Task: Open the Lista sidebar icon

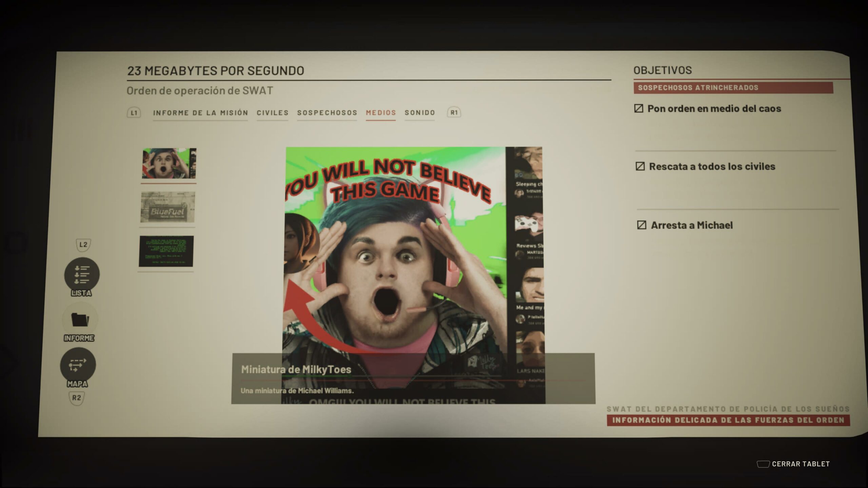Action: point(82,274)
